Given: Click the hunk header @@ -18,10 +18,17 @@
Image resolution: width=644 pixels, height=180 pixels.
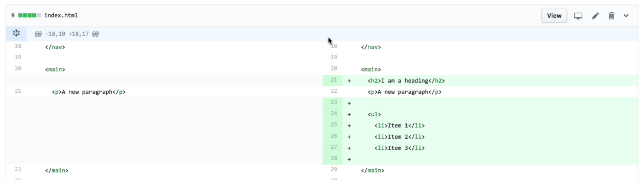Looking at the screenshot, I should (x=67, y=34).
